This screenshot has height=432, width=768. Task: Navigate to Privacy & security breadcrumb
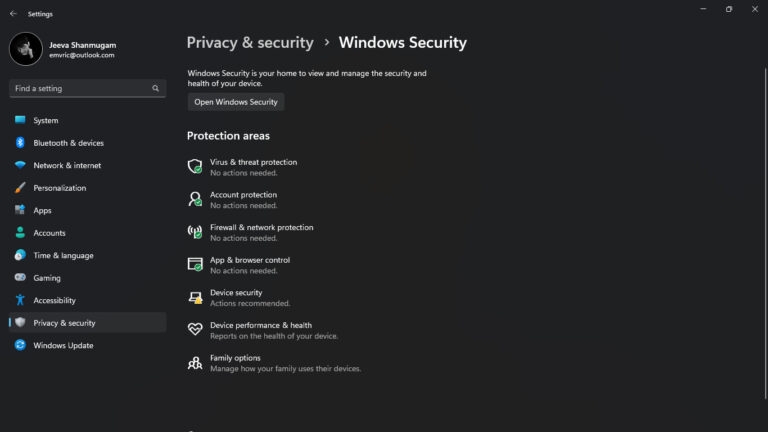(x=250, y=43)
